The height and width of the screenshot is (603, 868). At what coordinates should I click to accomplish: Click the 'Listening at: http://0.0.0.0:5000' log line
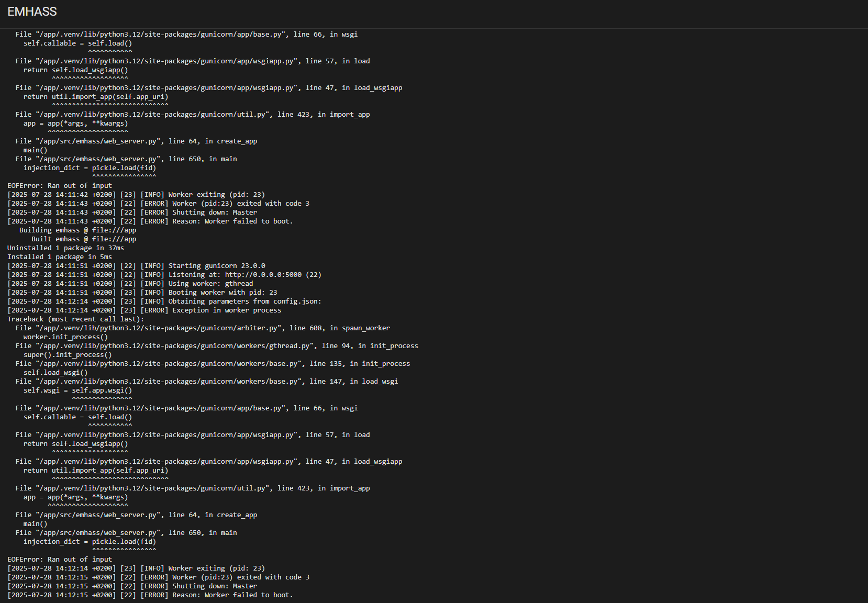164,275
